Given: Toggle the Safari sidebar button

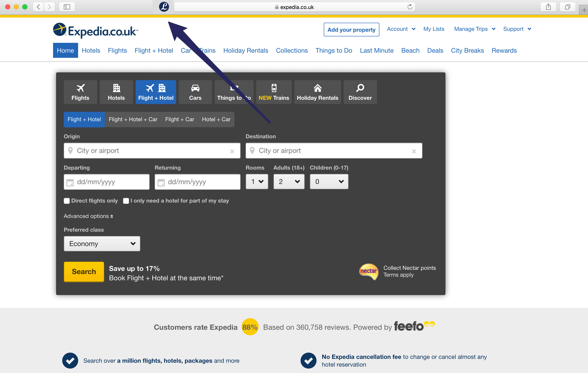Looking at the screenshot, I should coord(67,7).
